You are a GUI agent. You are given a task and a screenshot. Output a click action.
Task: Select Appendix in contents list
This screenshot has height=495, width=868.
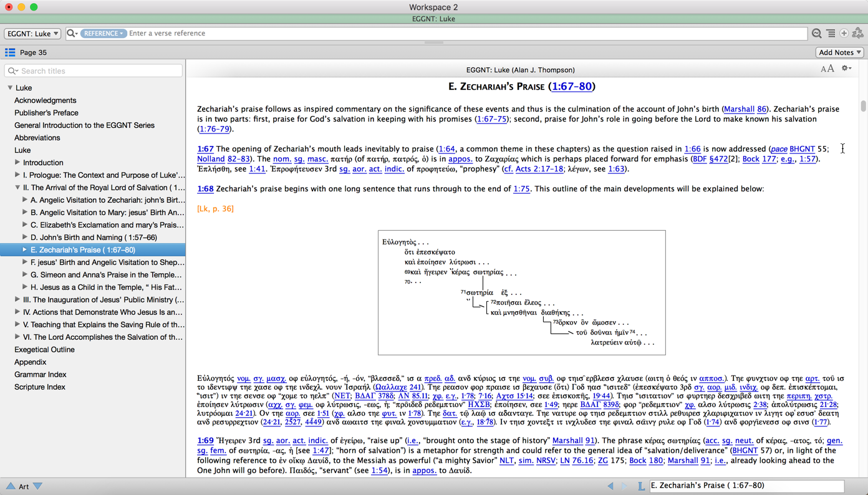pos(31,362)
